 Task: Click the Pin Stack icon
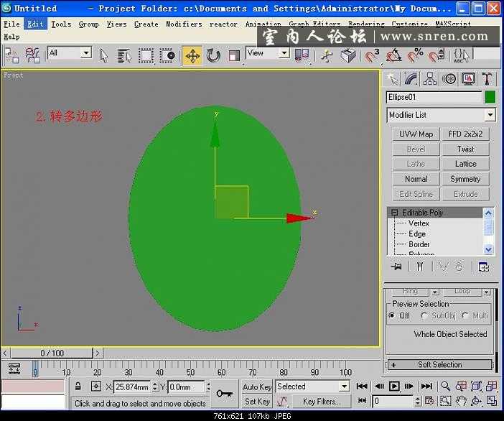(x=396, y=267)
